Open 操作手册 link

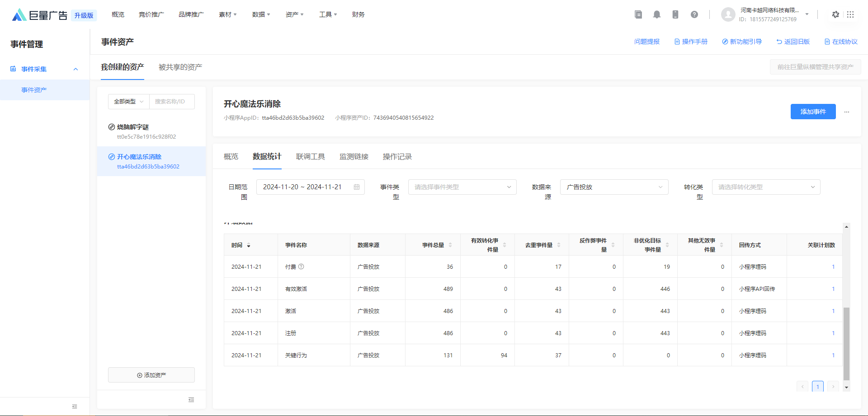point(691,42)
